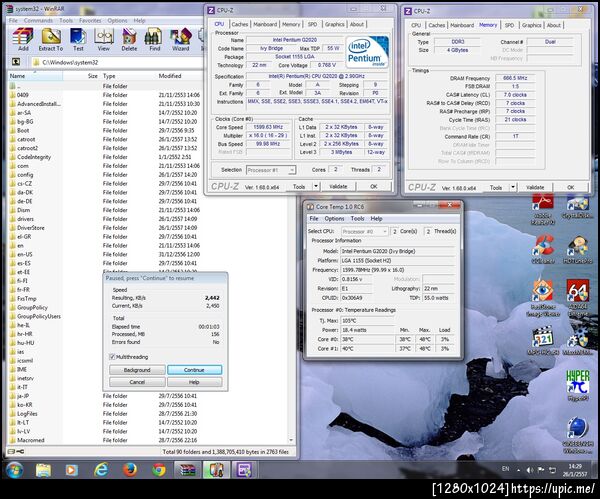
Task: Open the Favorites menu in WinRAR
Action: click(x=89, y=20)
